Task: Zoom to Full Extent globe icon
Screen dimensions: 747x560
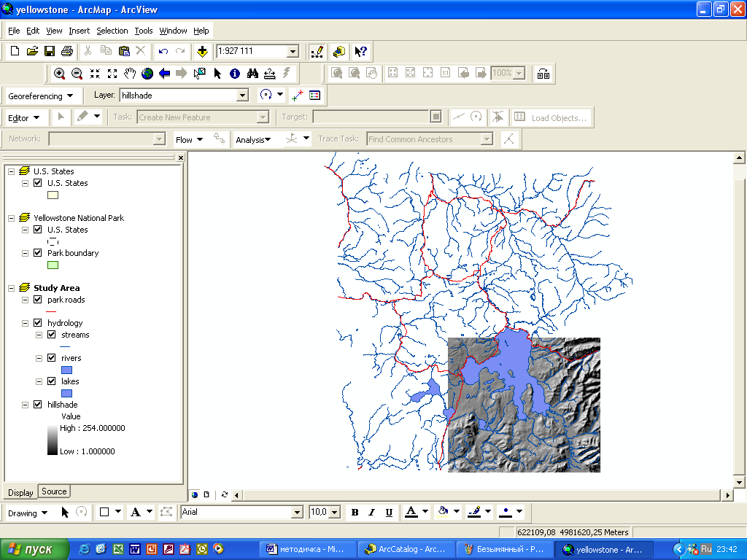Action: coord(147,74)
